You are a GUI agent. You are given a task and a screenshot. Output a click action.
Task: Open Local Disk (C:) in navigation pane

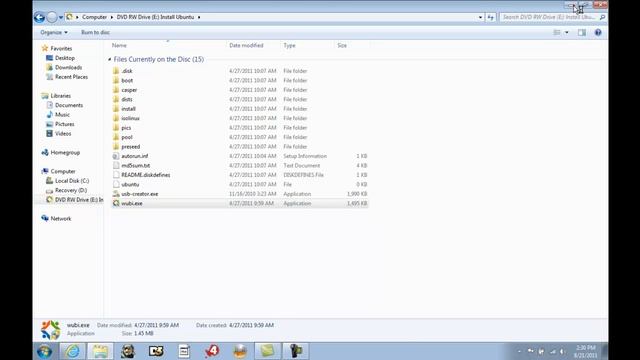(72, 180)
